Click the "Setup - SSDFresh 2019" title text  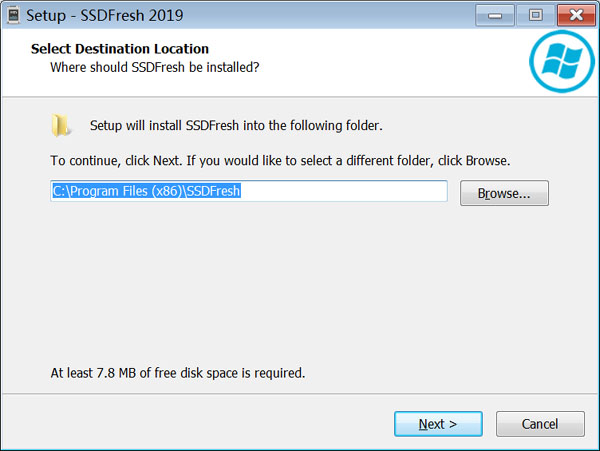pyautogui.click(x=104, y=16)
